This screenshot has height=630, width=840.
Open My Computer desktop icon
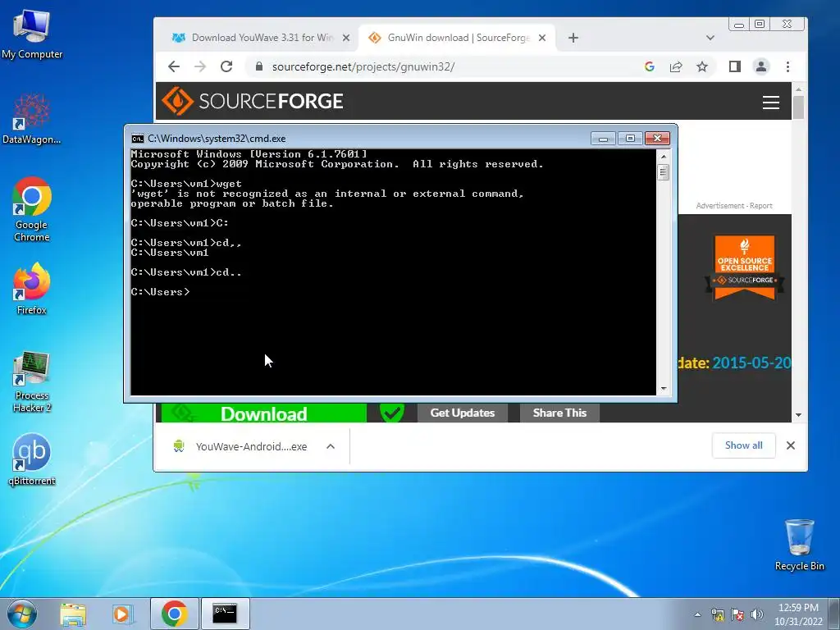(x=32, y=34)
